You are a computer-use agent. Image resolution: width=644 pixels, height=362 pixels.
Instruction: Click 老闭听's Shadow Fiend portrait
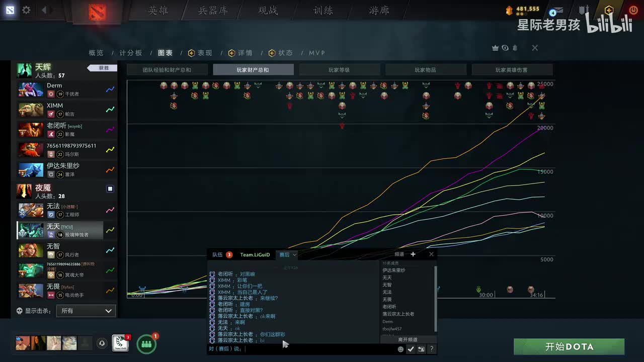tap(31, 130)
